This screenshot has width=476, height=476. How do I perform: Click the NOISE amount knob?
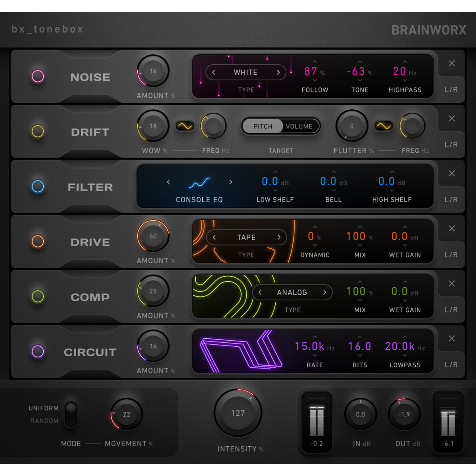tap(153, 71)
